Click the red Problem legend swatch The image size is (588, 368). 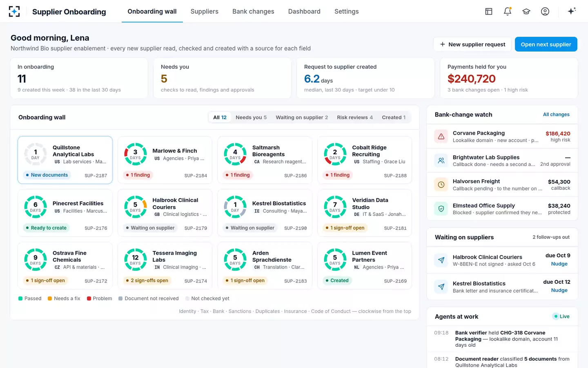click(x=89, y=298)
